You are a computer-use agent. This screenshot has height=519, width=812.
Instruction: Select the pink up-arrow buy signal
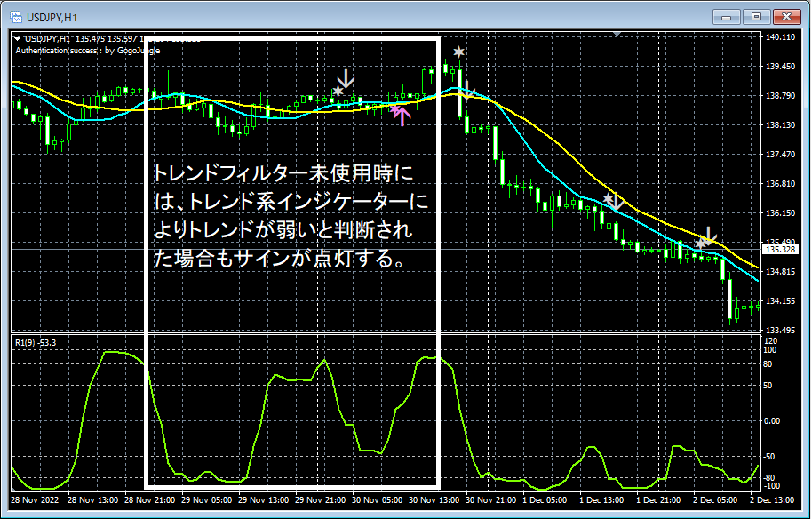click(x=401, y=115)
